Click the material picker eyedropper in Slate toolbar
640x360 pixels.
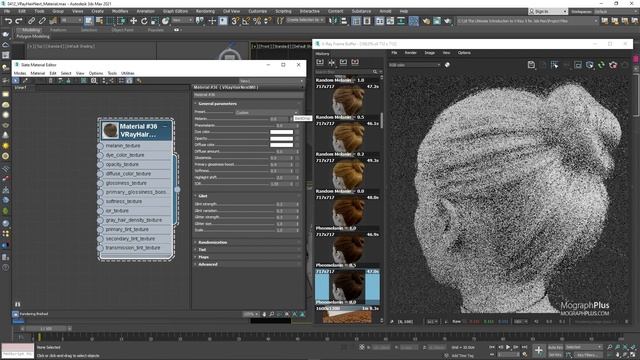[24, 81]
